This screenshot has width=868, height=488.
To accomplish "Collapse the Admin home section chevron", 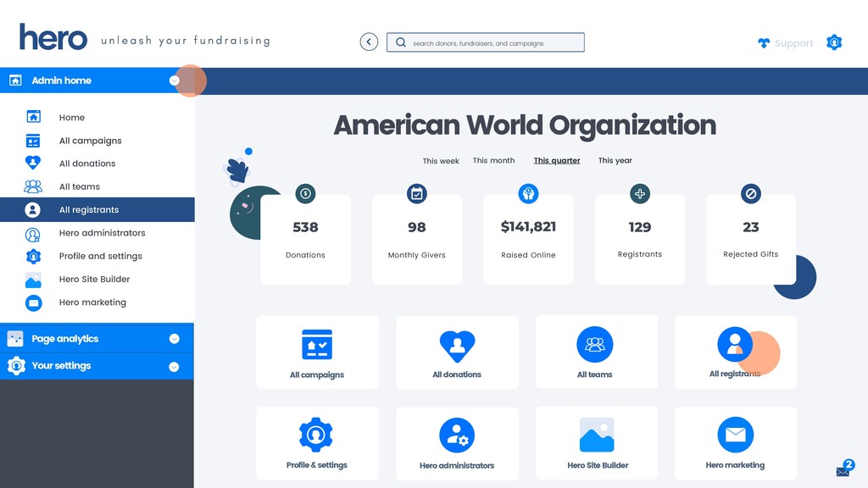I will click(x=175, y=80).
